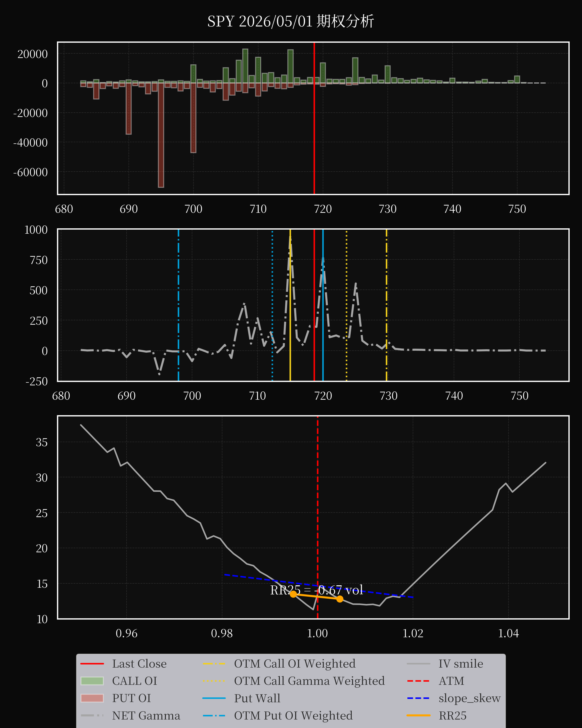Viewport: 582px width, 728px height.
Task: Click the 'Put Wall' legend label
Action: (258, 698)
